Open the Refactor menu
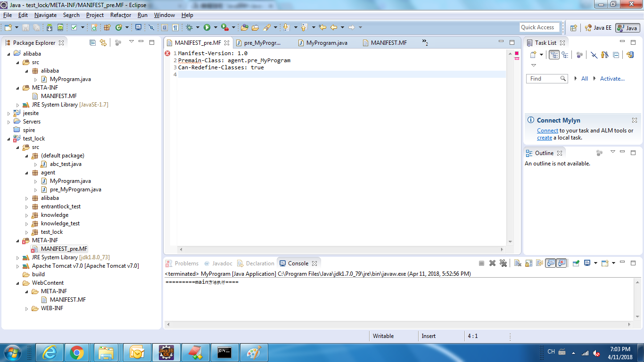 [x=121, y=15]
